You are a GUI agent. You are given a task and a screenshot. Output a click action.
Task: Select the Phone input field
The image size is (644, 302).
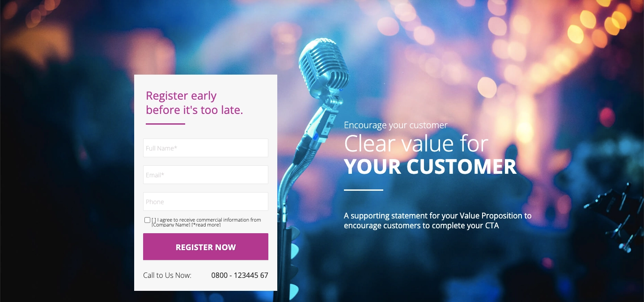tap(205, 201)
